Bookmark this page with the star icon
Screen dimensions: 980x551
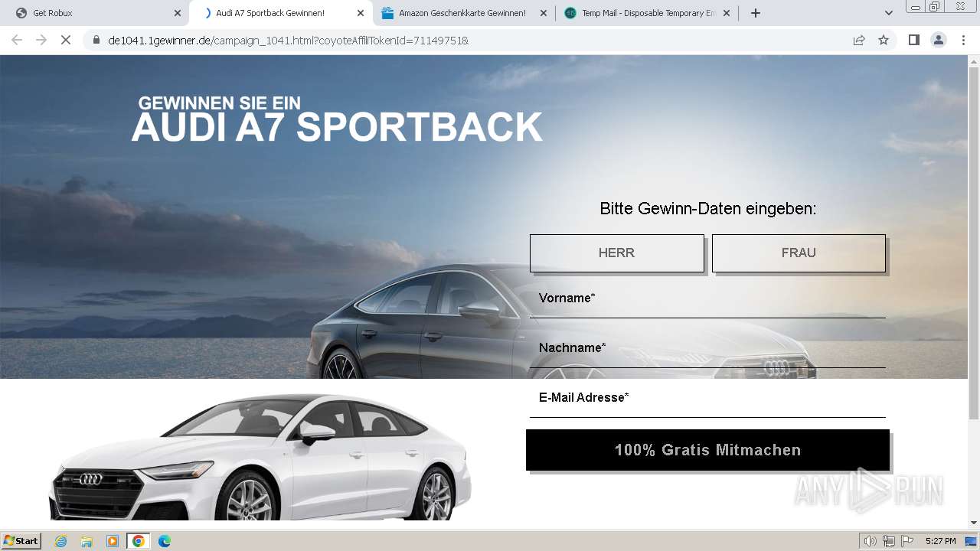point(884,40)
